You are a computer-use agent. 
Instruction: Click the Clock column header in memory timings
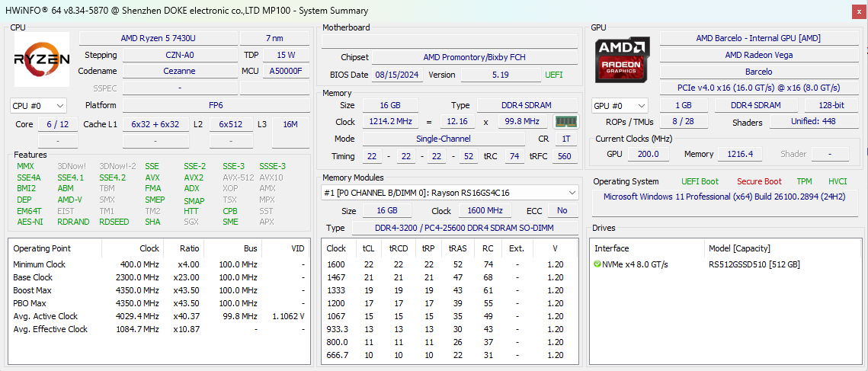[336, 248]
